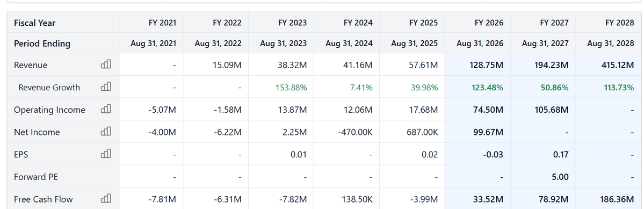Click the Period Ending row label
Viewport: 644px width, 209px height.
pos(42,44)
